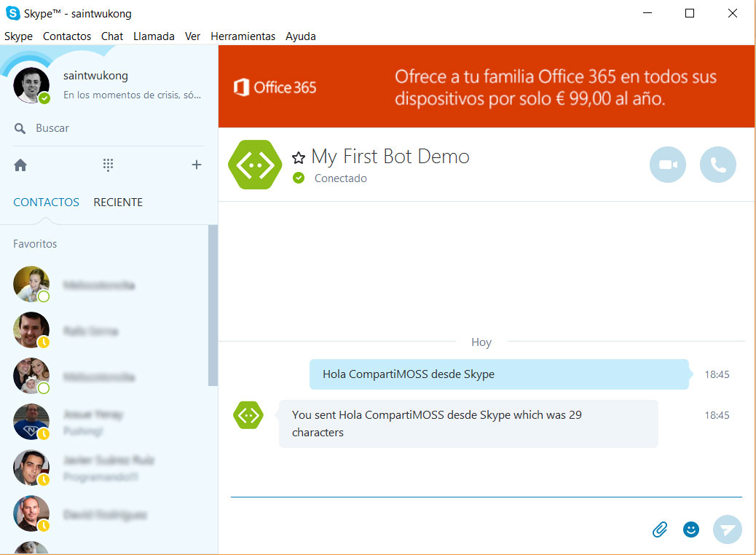756x555 pixels.
Task: Click the send message arrow icon
Action: 727,530
